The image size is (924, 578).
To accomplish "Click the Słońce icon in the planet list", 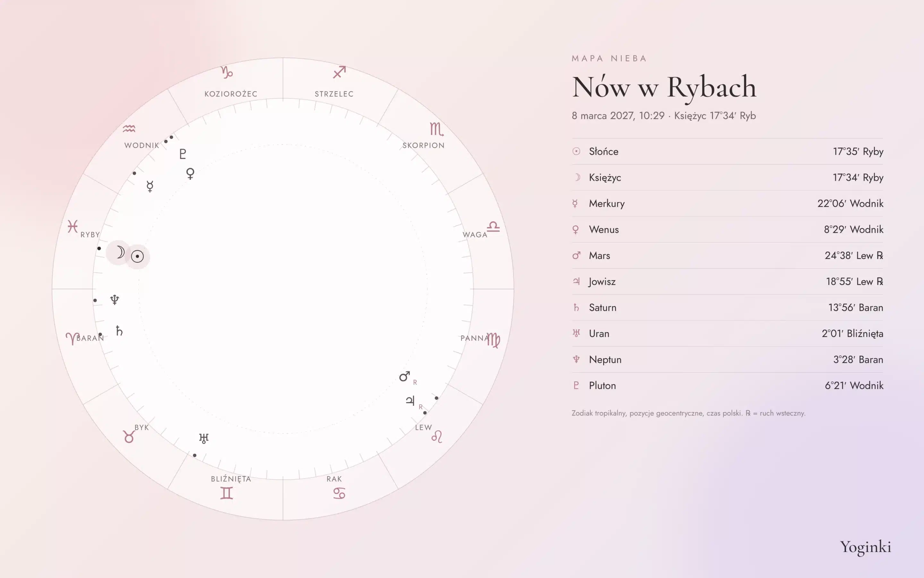I will point(576,151).
